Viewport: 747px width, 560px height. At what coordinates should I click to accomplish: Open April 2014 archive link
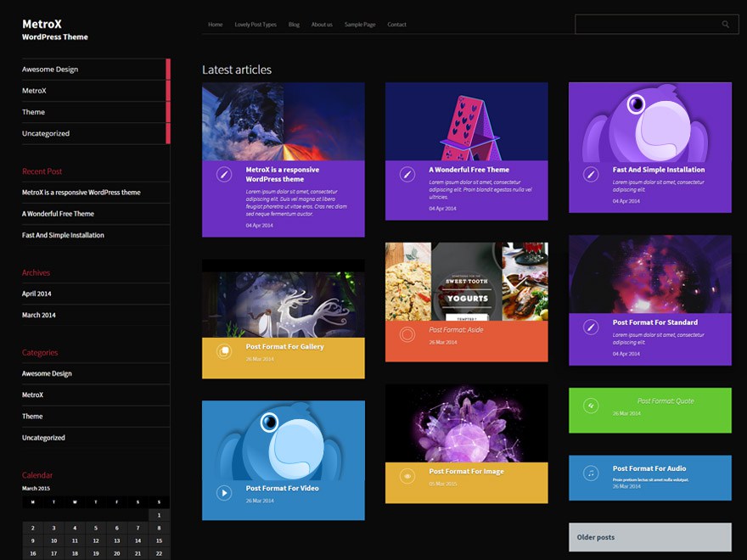click(x=37, y=294)
